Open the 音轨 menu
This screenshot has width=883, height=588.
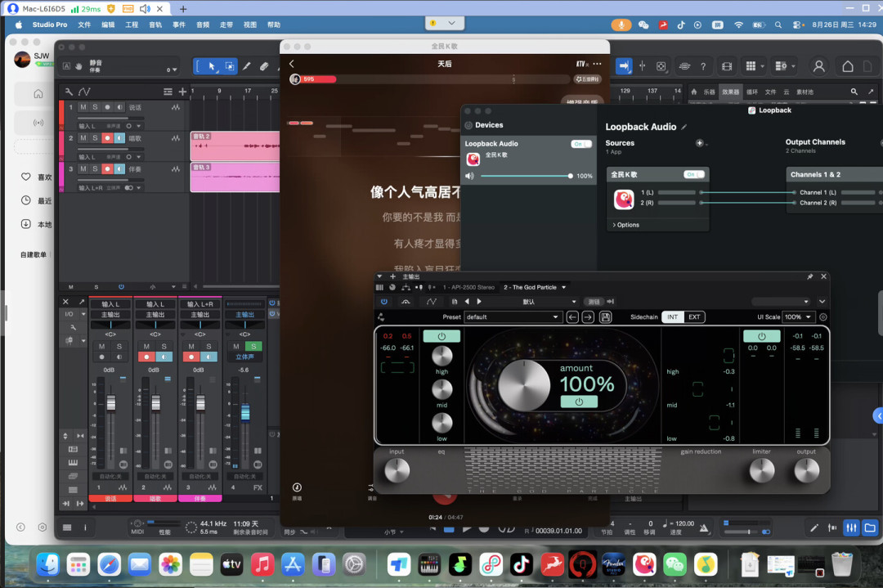tap(155, 25)
